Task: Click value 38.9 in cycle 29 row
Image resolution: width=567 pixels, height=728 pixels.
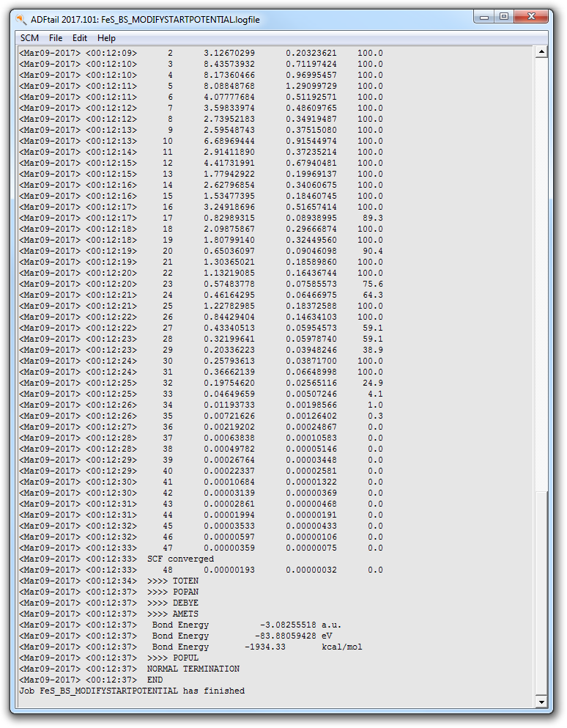Action: pyautogui.click(x=373, y=350)
